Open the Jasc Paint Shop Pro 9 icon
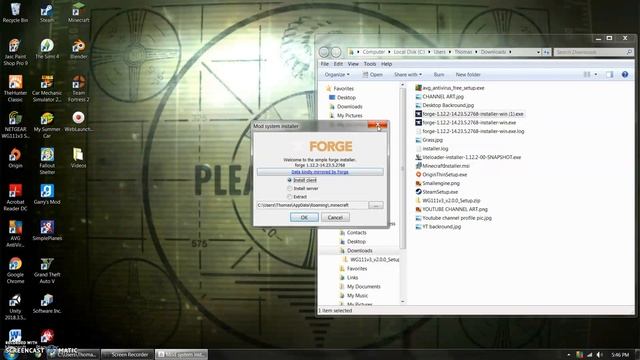The height and width of the screenshot is (360, 640). [x=15, y=52]
